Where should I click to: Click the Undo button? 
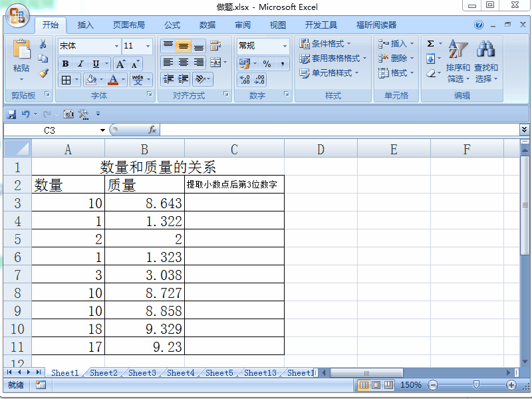pos(25,114)
